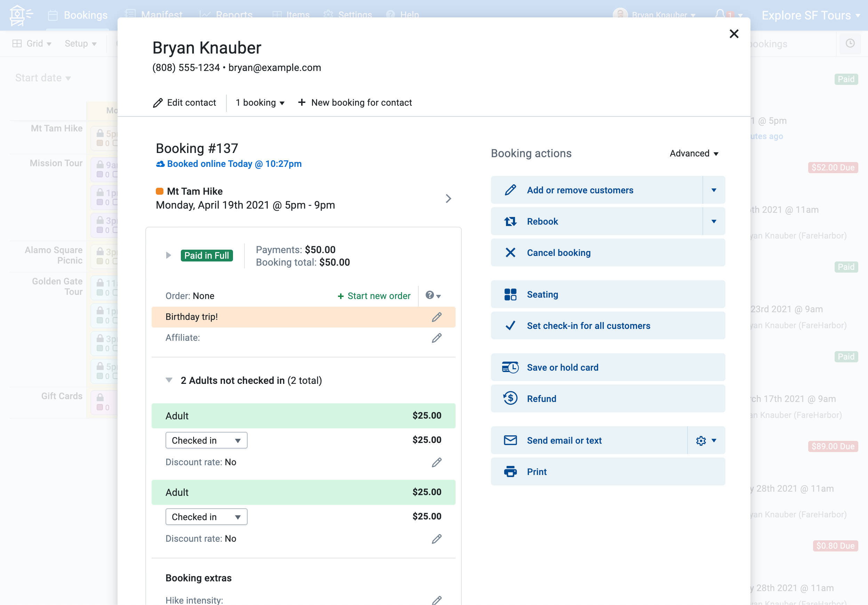The height and width of the screenshot is (605, 868).
Task: Edit the Birthday trip! note
Action: [x=437, y=317]
